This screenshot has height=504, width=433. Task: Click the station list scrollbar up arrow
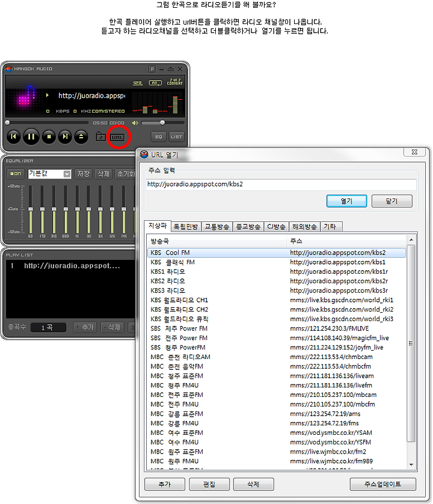tap(411, 240)
